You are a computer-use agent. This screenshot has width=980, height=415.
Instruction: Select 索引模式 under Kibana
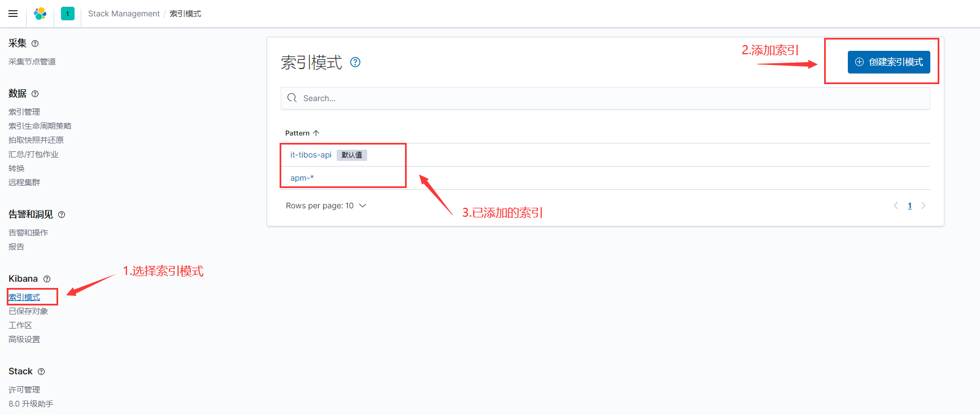click(x=24, y=297)
